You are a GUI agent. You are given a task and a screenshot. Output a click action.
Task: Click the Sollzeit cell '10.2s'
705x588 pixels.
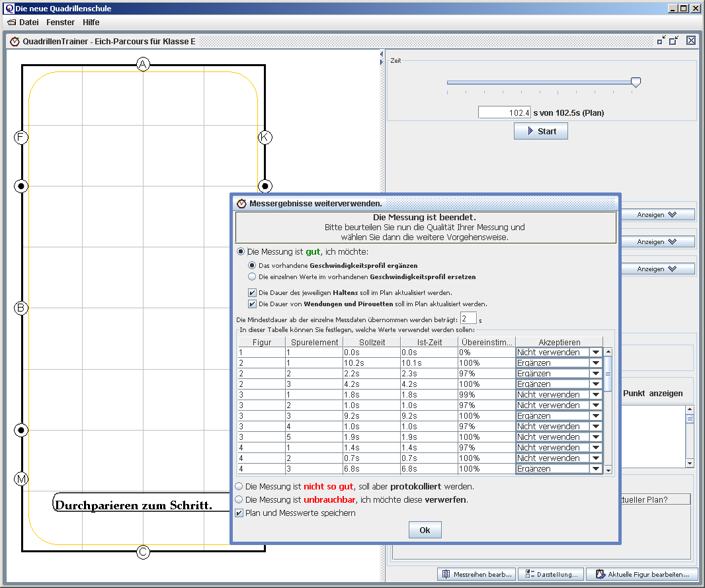(372, 362)
